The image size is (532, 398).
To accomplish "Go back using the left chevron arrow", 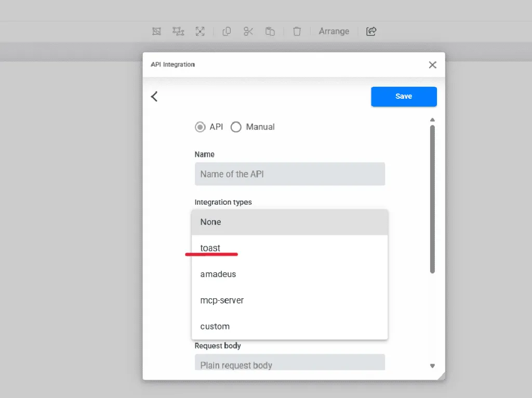I will pyautogui.click(x=154, y=97).
